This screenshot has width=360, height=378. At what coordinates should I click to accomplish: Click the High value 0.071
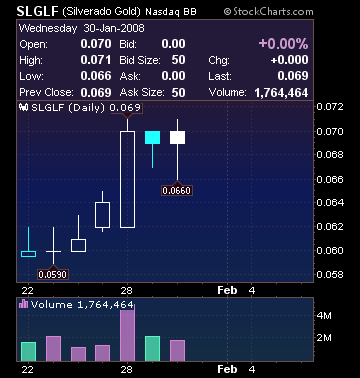pyautogui.click(x=96, y=60)
